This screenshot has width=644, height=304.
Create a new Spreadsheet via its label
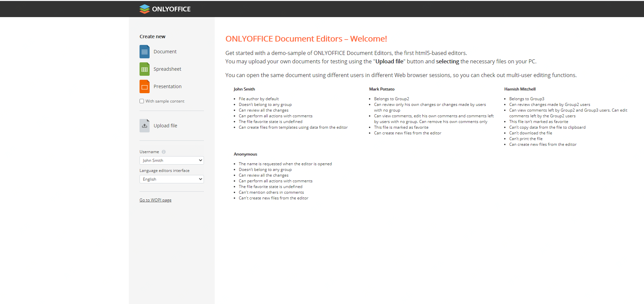(x=167, y=69)
